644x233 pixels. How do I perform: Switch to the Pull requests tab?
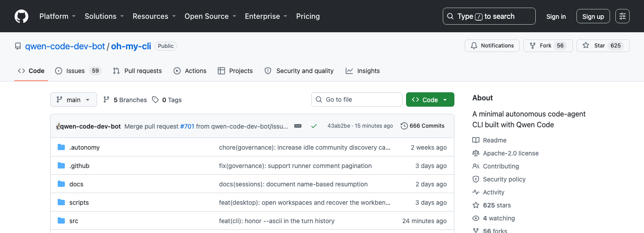click(x=137, y=71)
